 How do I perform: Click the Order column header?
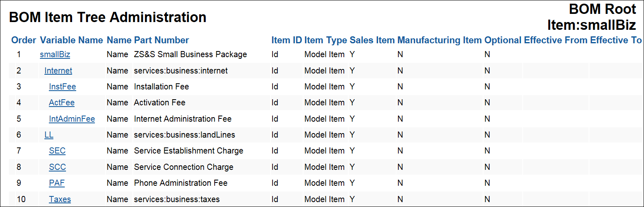(x=24, y=40)
